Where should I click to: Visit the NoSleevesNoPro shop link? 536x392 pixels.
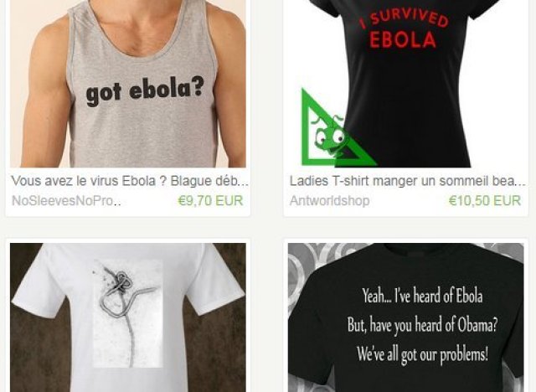click(x=66, y=201)
